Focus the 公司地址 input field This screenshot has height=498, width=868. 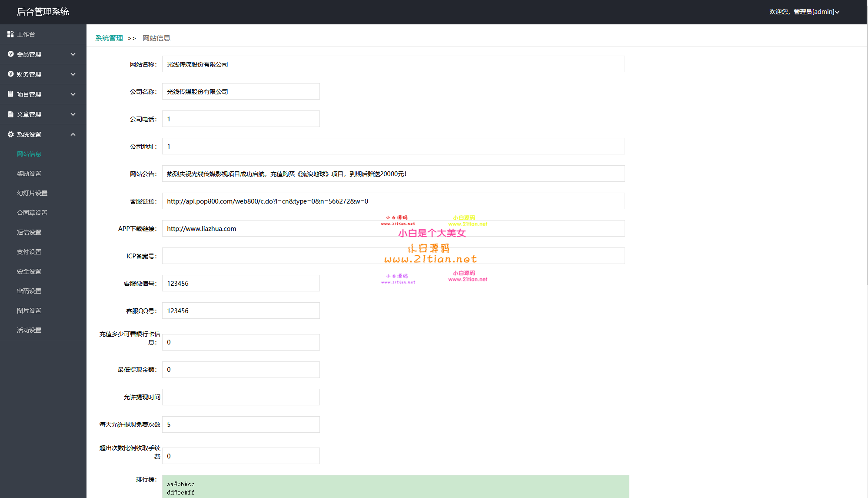click(393, 146)
